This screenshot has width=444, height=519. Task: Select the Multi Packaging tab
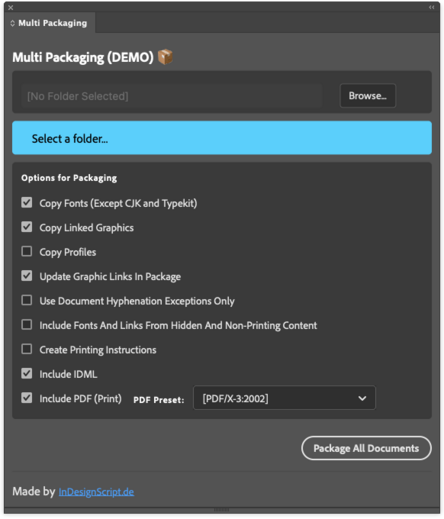pyautogui.click(x=50, y=23)
